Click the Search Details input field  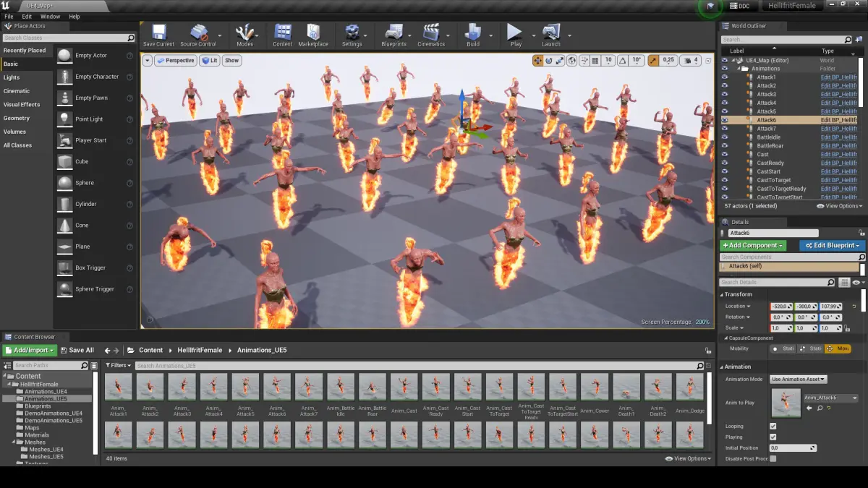click(x=778, y=282)
